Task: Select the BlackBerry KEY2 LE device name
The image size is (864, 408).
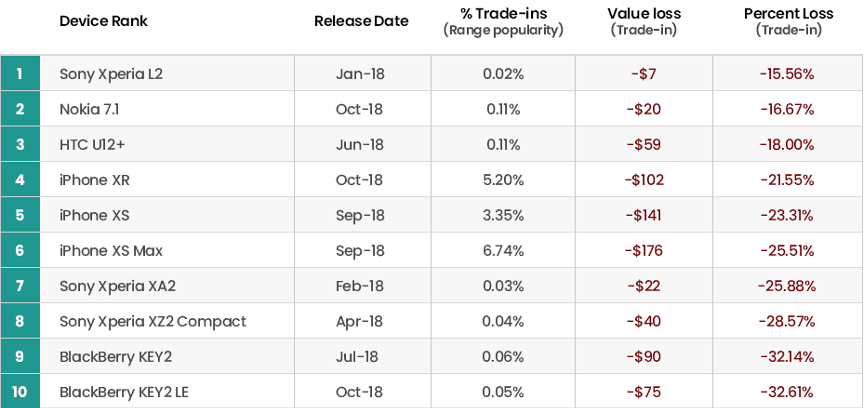Action: pyautogui.click(x=124, y=392)
